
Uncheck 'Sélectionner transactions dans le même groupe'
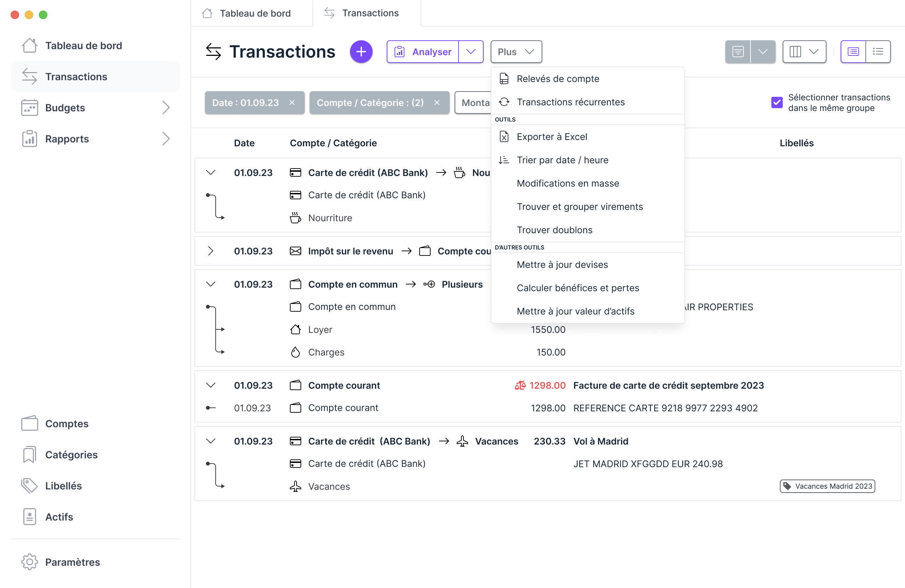pos(777,102)
